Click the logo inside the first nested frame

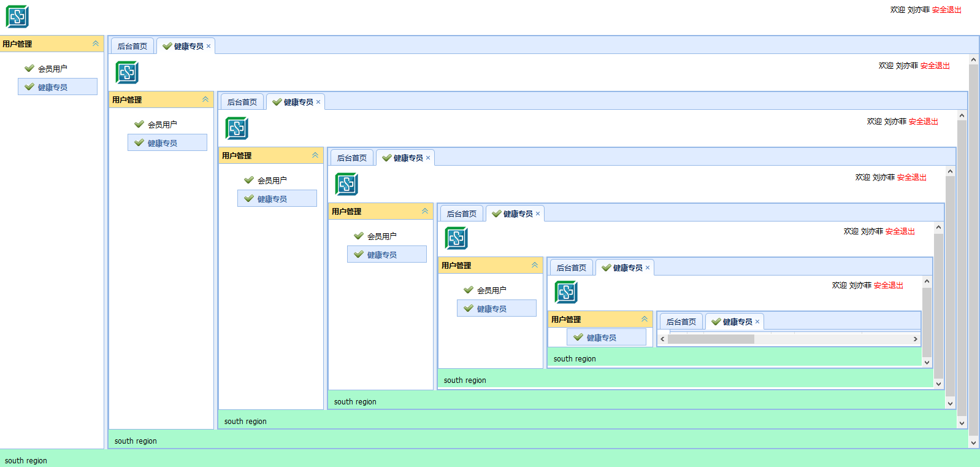point(127,72)
